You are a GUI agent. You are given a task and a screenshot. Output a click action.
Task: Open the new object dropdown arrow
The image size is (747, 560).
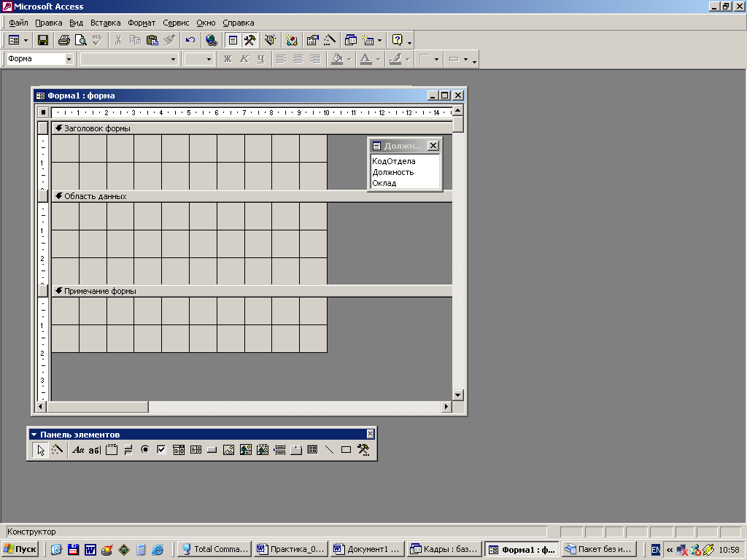pyautogui.click(x=379, y=41)
